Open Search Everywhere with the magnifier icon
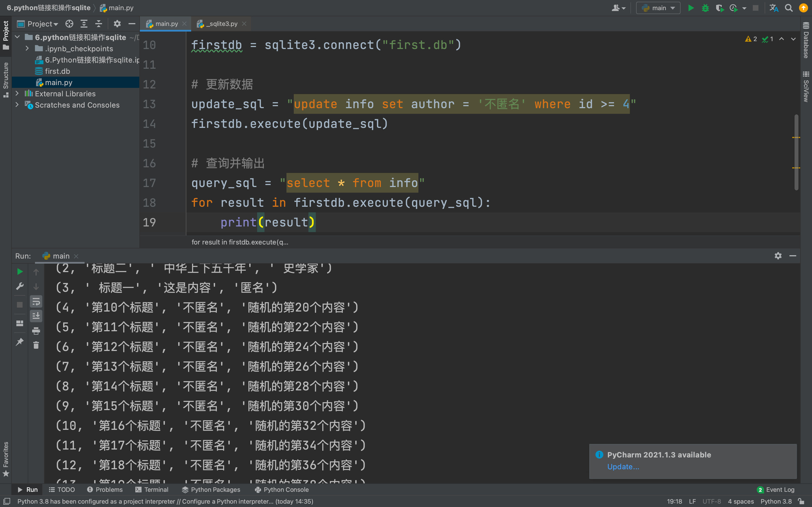Image resolution: width=812 pixels, height=507 pixels. pos(789,8)
